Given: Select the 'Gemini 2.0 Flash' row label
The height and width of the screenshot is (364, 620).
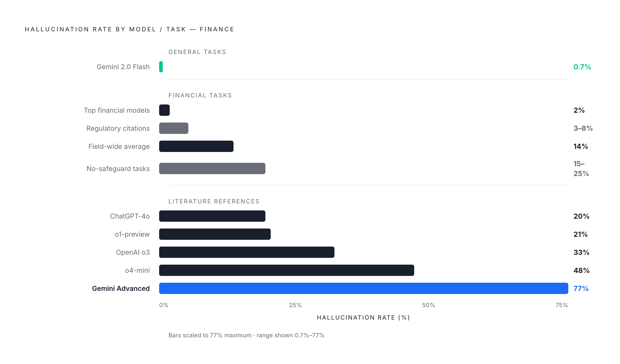Looking at the screenshot, I should pyautogui.click(x=123, y=67).
